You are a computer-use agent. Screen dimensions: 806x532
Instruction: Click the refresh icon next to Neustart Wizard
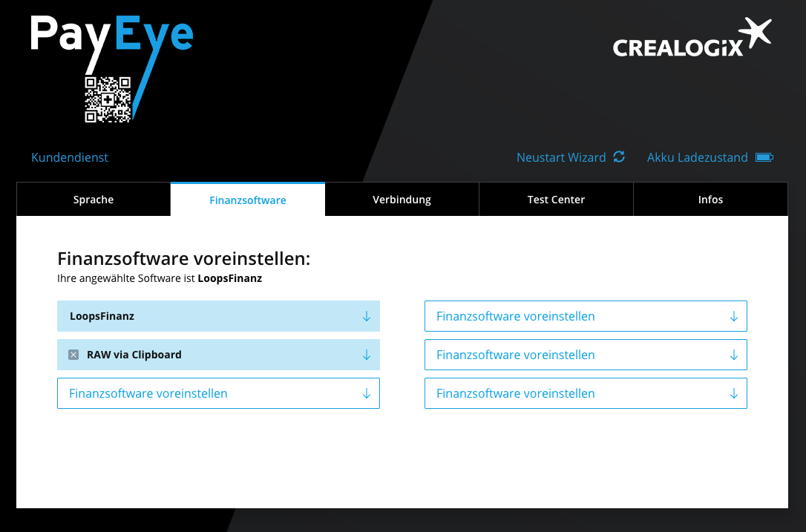619,157
